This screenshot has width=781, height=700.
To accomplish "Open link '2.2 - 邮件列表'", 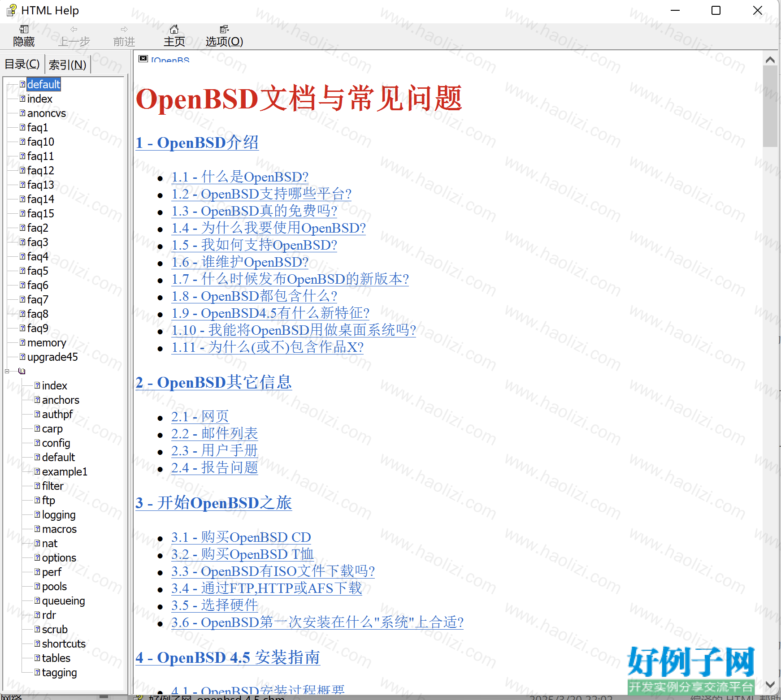I will (214, 433).
